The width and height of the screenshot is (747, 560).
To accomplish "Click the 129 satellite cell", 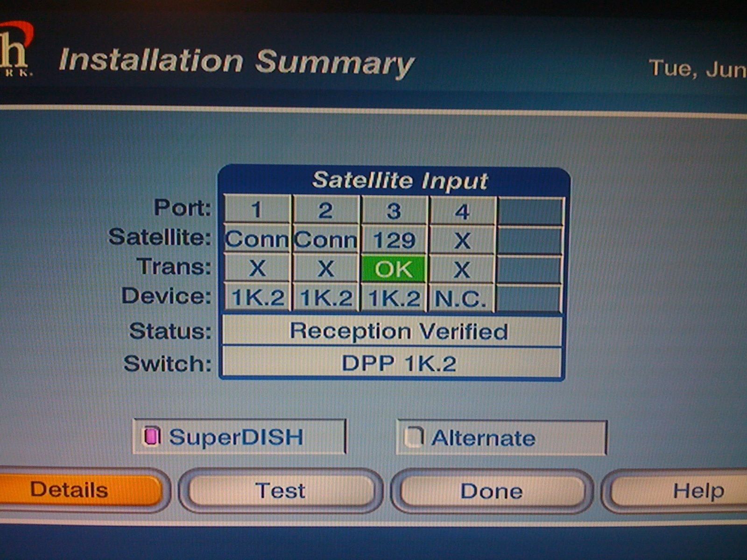I will pos(394,240).
